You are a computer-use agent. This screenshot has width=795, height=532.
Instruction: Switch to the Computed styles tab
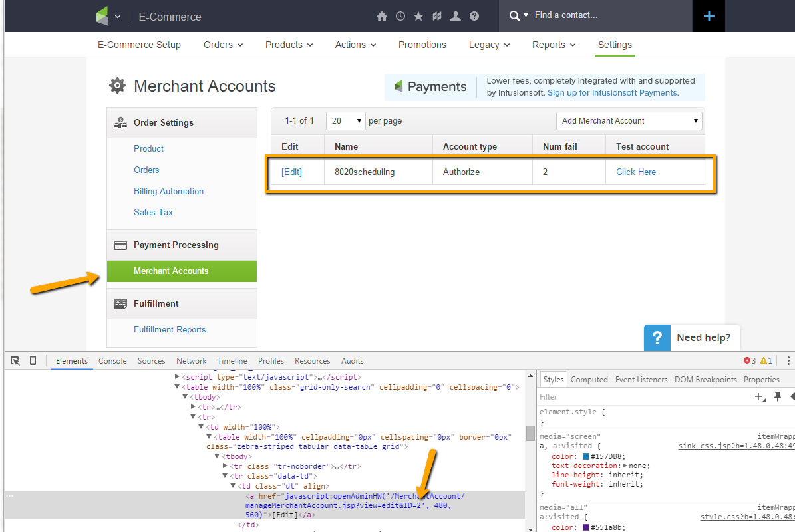589,380
